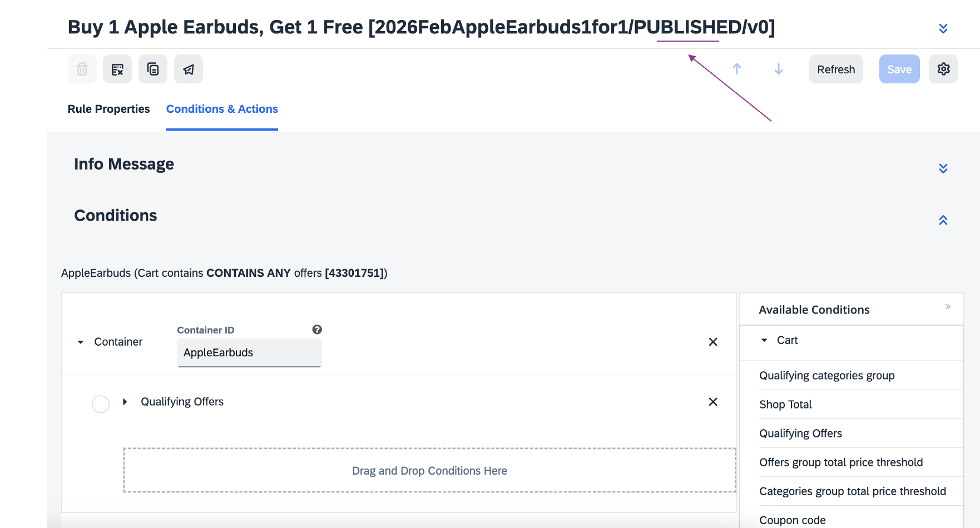Collapse the Conditions section chevron
This screenshot has height=528, width=980.
point(943,220)
